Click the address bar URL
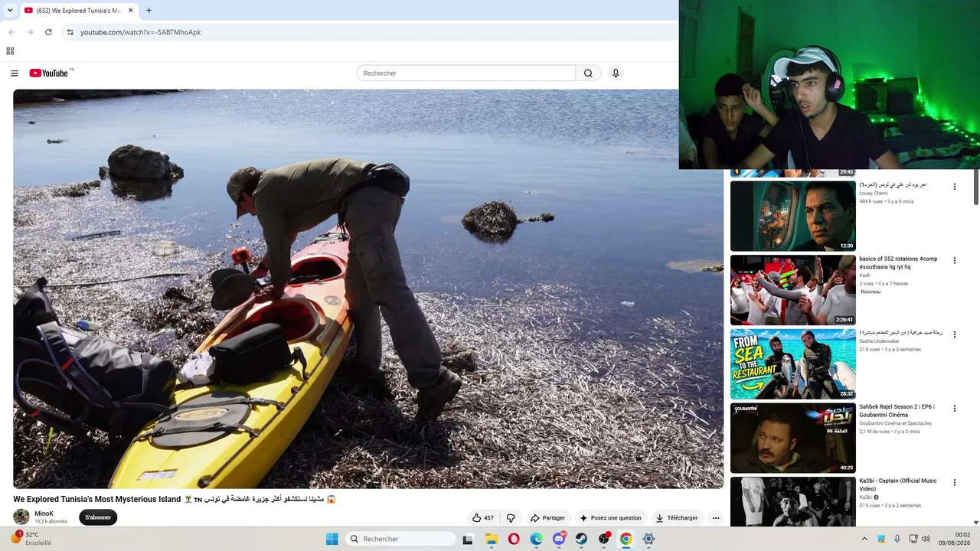The image size is (980, 551). coord(141,32)
